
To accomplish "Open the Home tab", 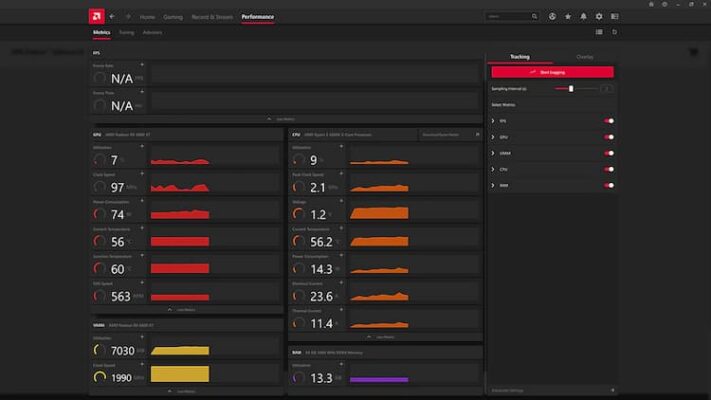I will 147,17.
